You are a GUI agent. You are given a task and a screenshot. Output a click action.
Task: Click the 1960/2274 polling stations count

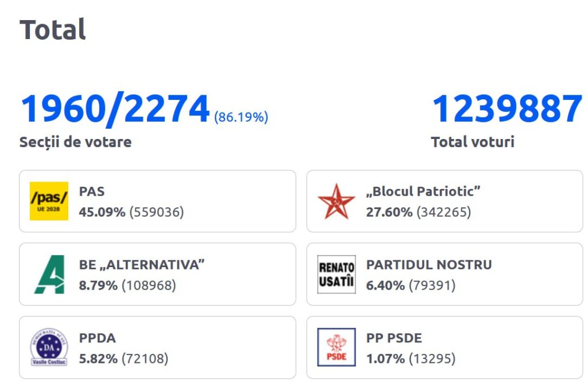click(x=115, y=110)
